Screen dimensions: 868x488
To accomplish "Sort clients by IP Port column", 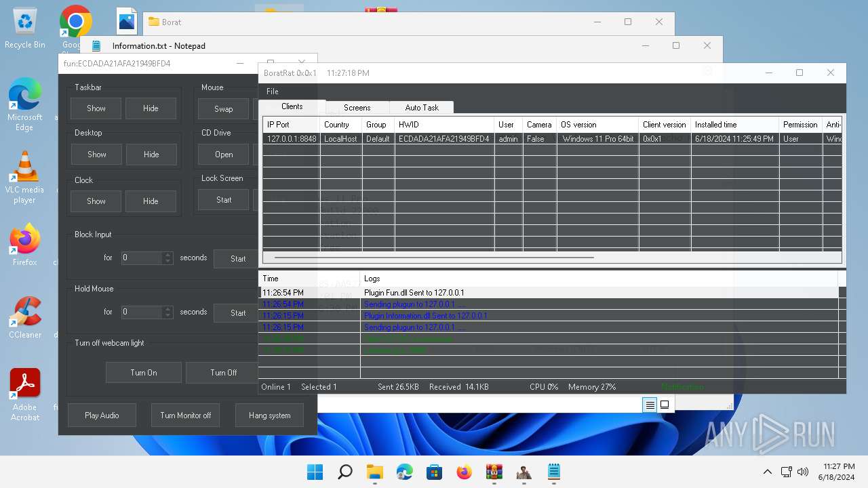I will (x=292, y=125).
